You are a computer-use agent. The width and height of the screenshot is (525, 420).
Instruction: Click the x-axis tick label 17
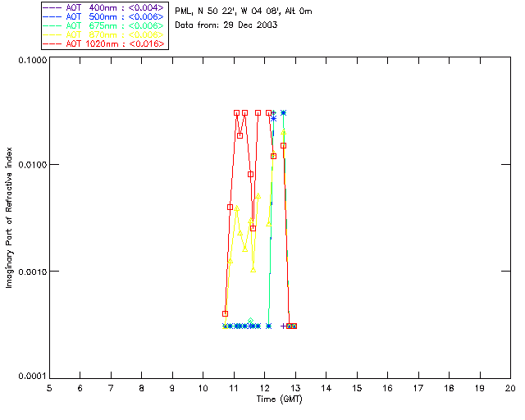pyautogui.click(x=418, y=388)
